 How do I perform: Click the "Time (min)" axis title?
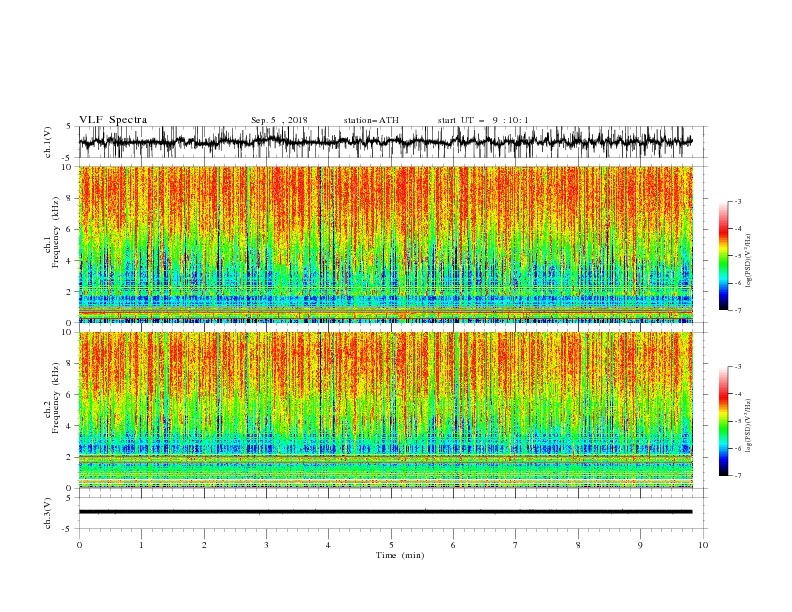pos(400,555)
